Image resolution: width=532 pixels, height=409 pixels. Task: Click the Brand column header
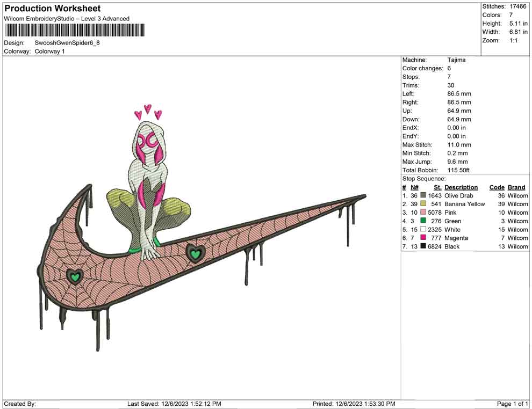point(516,187)
